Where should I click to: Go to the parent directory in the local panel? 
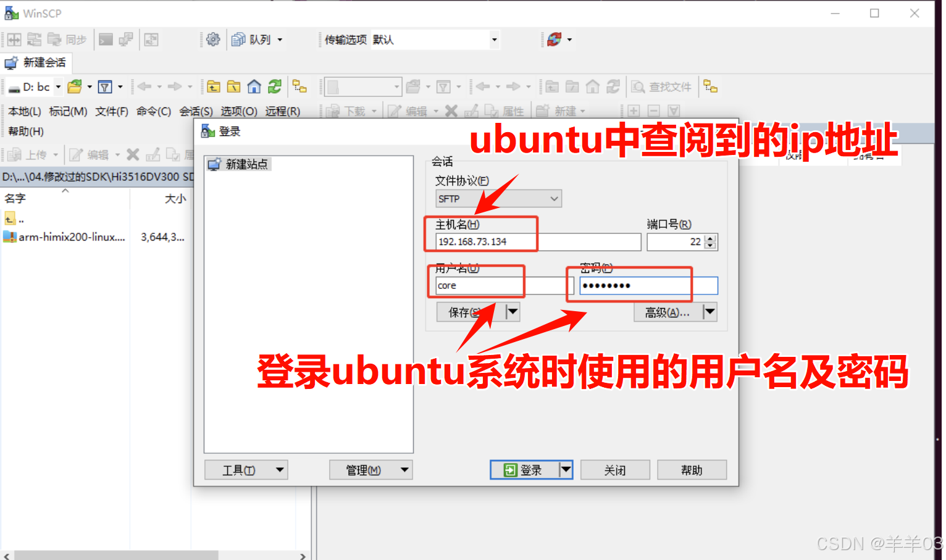pos(214,87)
